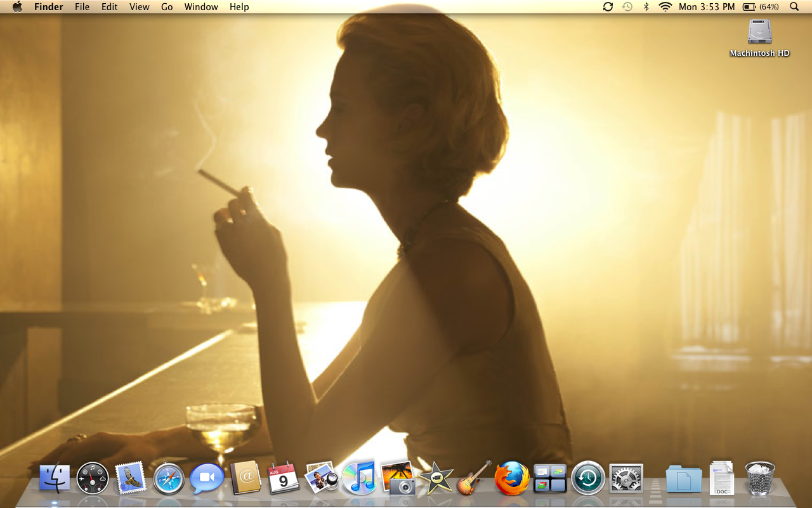Launch Dashboard from the Dock
Screen dimensions: 812x508
click(x=93, y=478)
